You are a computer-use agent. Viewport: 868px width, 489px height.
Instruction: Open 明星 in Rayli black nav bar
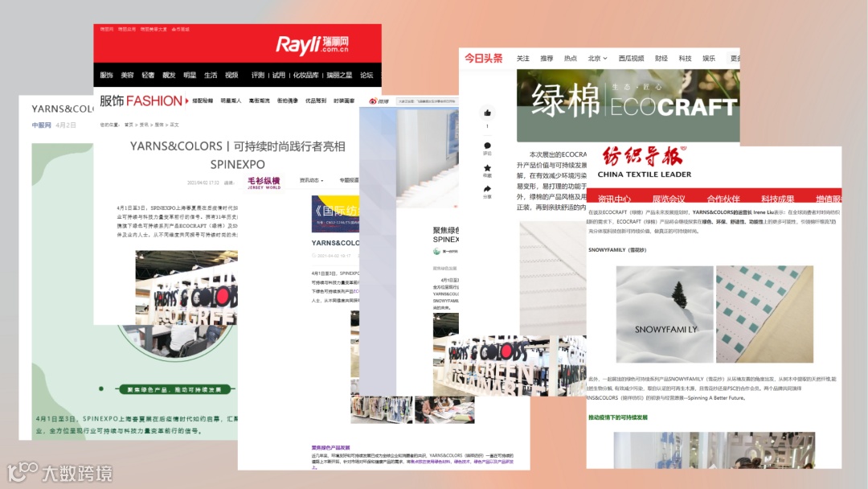(190, 75)
